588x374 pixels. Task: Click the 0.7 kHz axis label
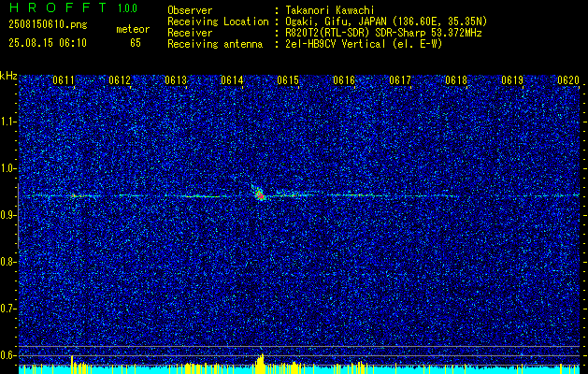(x=8, y=309)
